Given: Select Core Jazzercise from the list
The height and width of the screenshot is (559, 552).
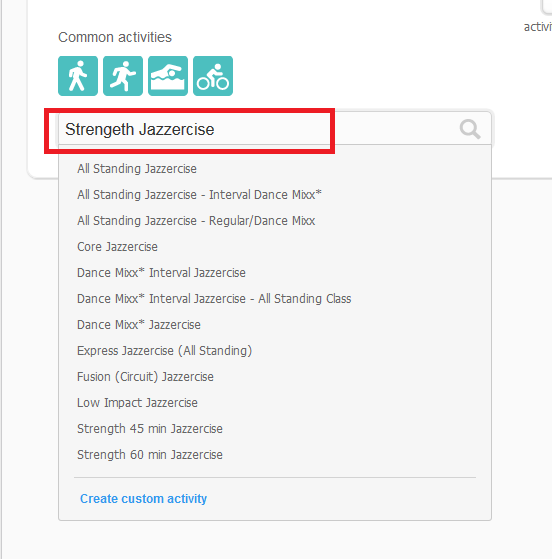Looking at the screenshot, I should (x=117, y=247).
